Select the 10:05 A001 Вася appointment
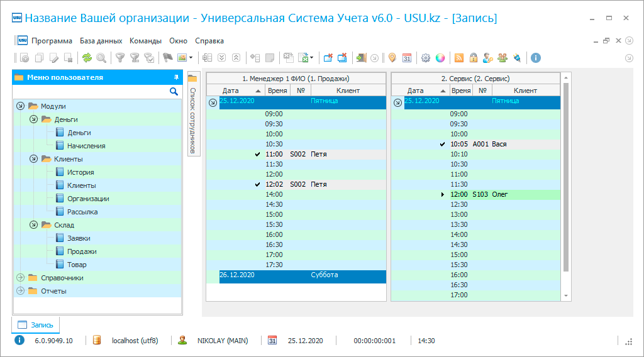Screen dimensions: 644x357 coord(475,144)
